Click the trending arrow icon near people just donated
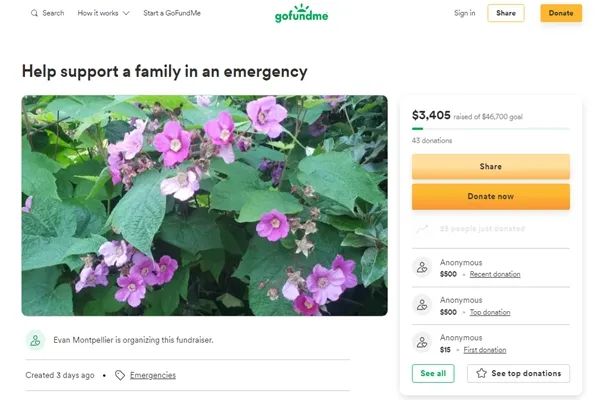 (422, 229)
